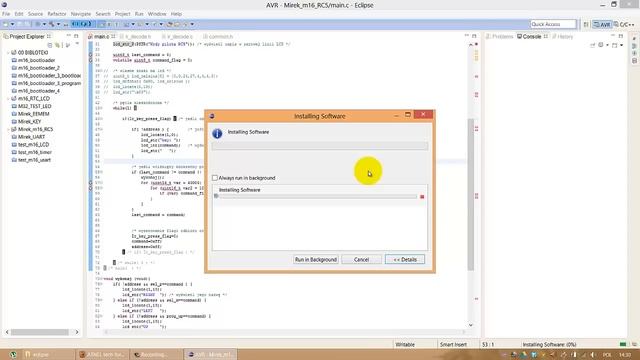Open the Source menu
This screenshot has width=640, height=360.
pos(35,14)
